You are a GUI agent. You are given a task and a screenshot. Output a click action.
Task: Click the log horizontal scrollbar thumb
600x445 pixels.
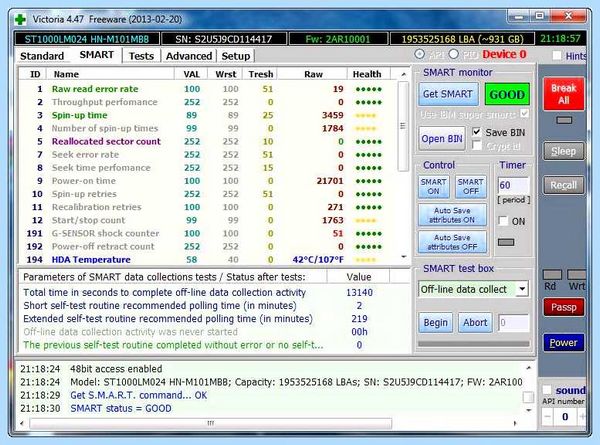[210, 423]
